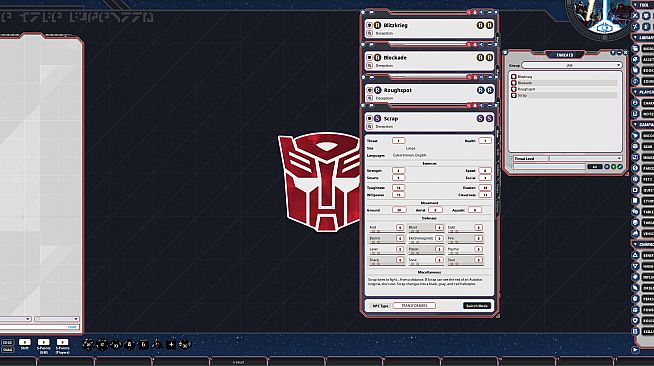654x366 pixels.
Task: Open the Threat Level filter dropdown
Action: pyautogui.click(x=586, y=159)
